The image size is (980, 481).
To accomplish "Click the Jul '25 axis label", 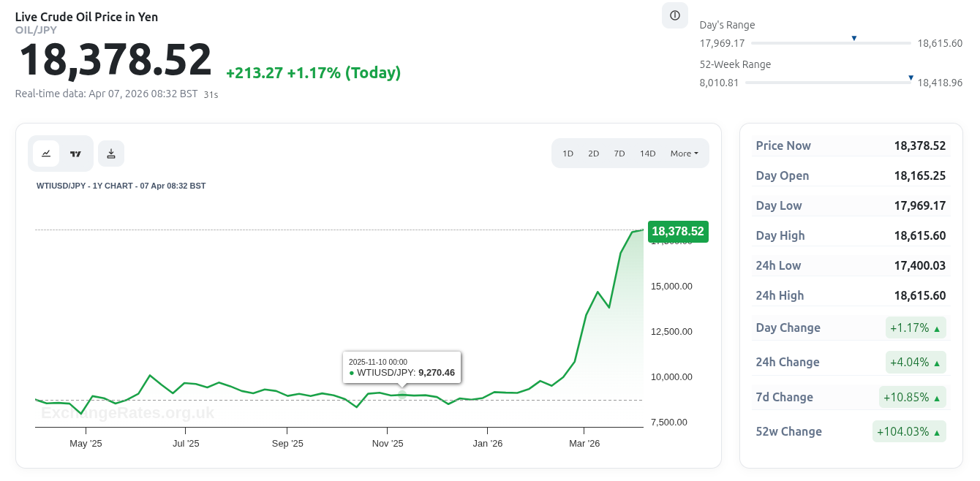I will point(186,443).
